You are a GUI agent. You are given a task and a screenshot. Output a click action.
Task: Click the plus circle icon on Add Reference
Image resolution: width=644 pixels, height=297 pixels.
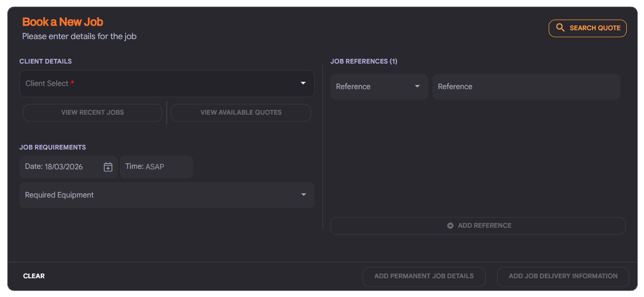[450, 226]
